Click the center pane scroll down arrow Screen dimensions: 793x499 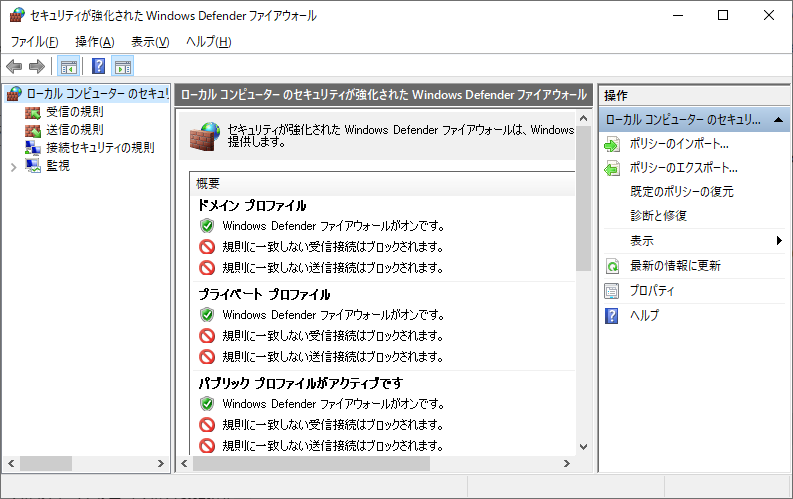(x=583, y=447)
